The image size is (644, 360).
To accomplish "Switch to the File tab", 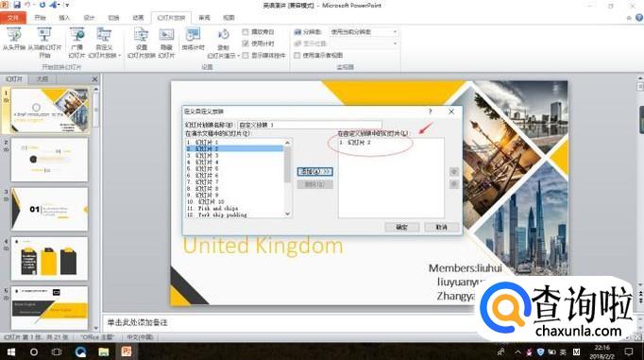I will coord(13,18).
